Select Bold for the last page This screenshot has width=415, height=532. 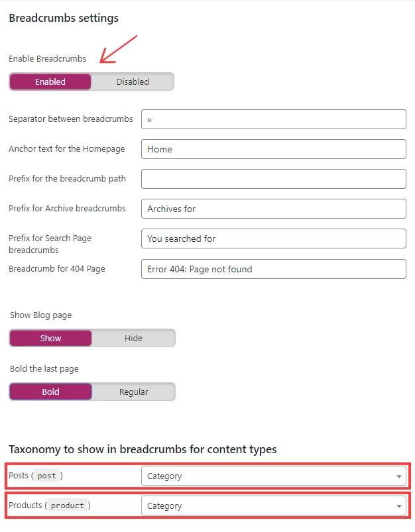pyautogui.click(x=50, y=392)
